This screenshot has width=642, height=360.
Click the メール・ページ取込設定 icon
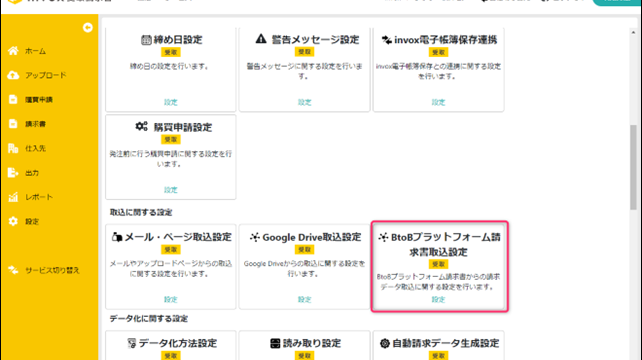coord(117,237)
